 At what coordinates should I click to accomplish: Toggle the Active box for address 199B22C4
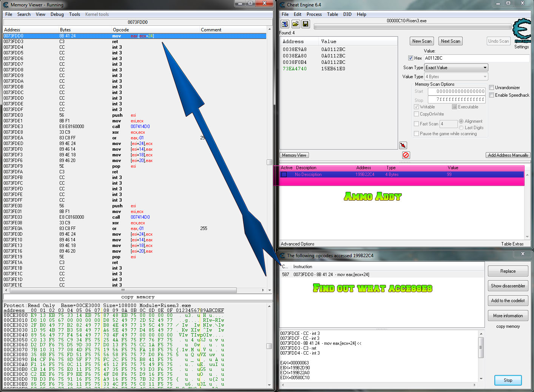[284, 174]
